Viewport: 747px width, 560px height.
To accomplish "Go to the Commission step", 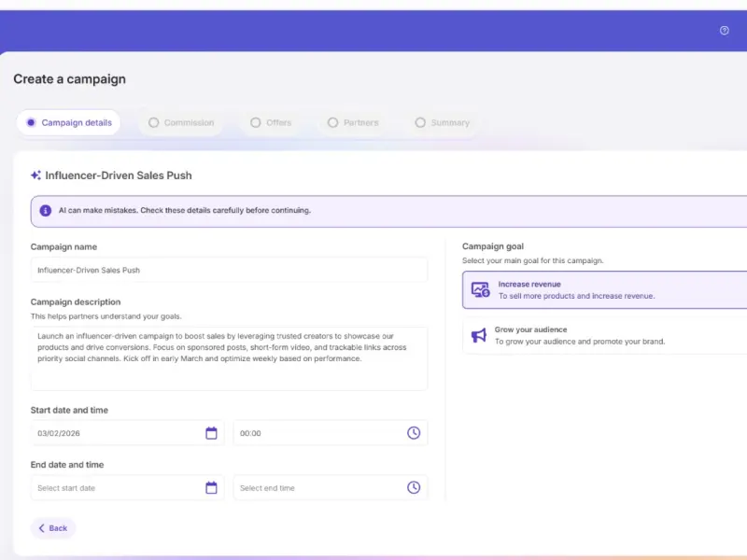I will click(181, 123).
